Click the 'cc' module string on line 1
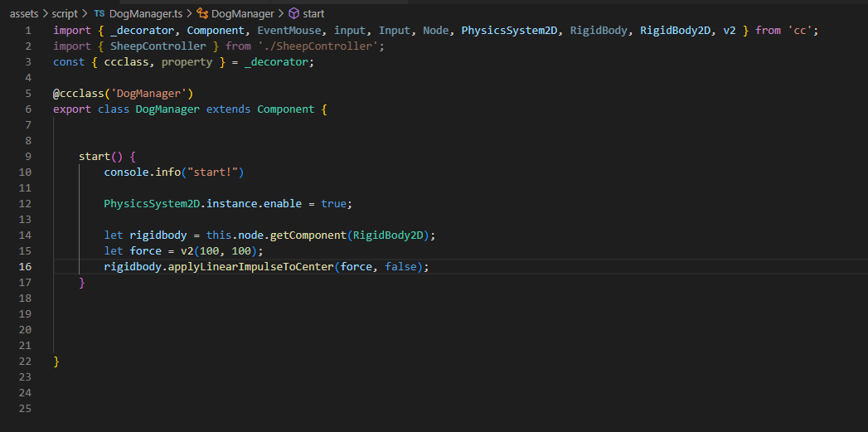The width and height of the screenshot is (868, 432). (799, 31)
